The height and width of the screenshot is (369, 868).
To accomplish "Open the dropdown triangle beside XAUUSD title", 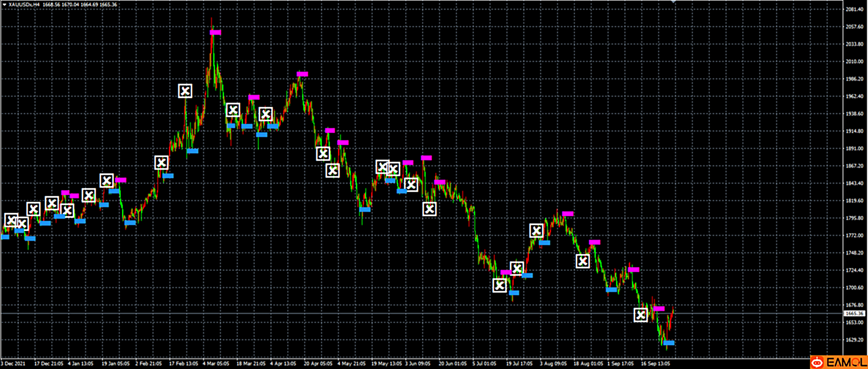I will 4,5.
